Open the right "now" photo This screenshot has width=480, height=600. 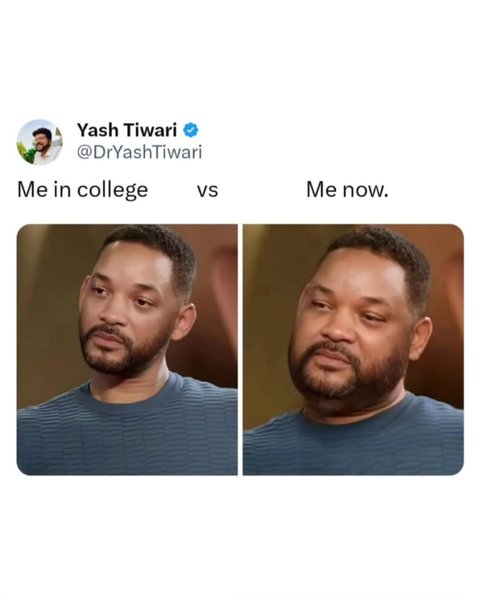[x=353, y=350]
